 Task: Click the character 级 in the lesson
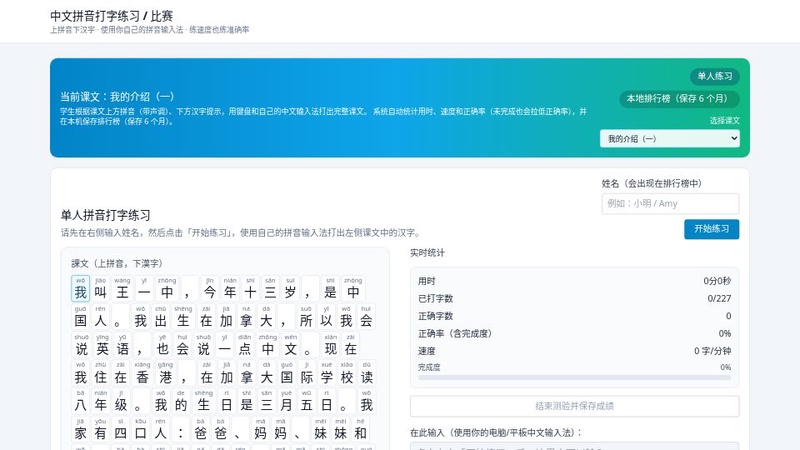coord(120,402)
